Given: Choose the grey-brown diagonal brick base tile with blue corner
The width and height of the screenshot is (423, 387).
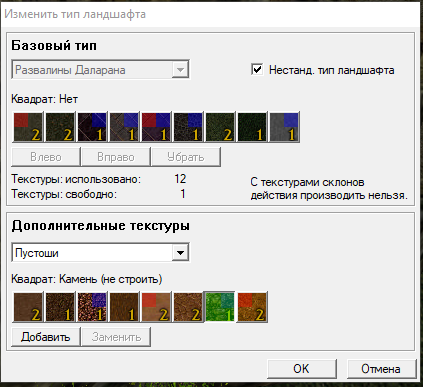Looking at the screenshot, I should click(124, 127).
